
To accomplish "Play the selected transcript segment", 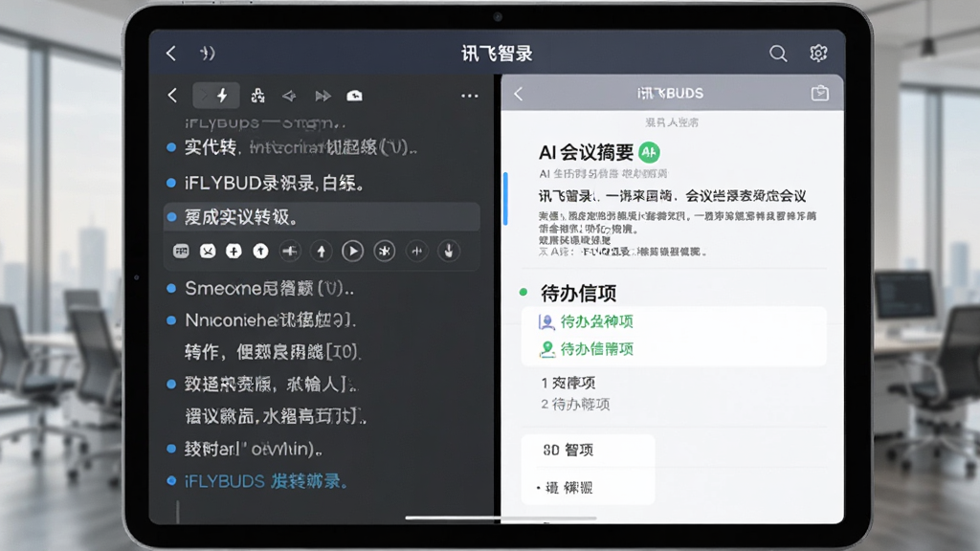I will [352, 252].
